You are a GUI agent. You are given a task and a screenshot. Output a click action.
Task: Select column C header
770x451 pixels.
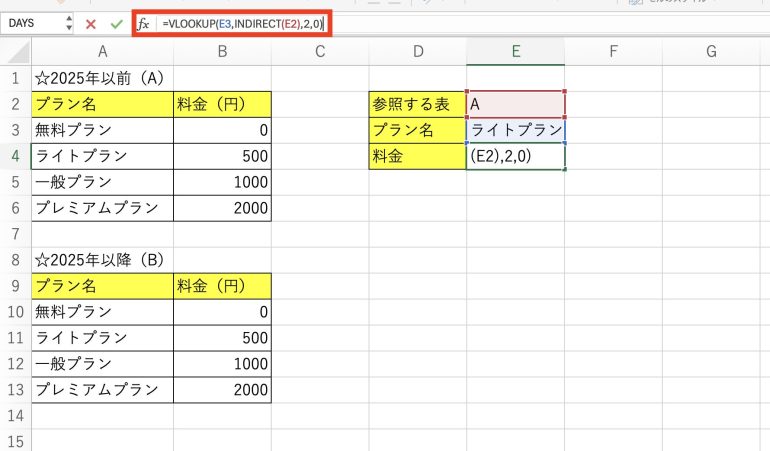[320, 52]
